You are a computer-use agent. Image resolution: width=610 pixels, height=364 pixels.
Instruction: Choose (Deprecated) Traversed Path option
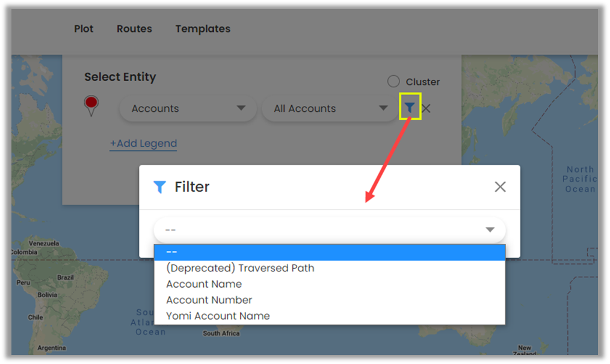pyautogui.click(x=240, y=268)
